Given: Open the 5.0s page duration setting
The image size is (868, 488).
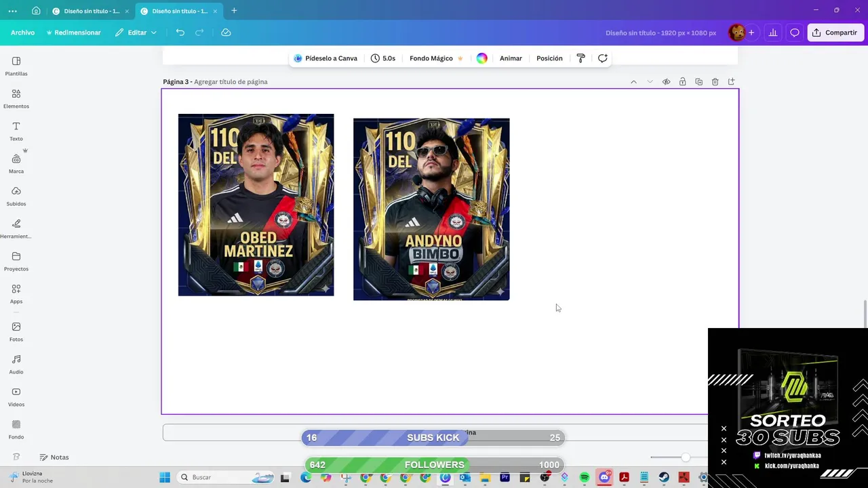Looking at the screenshot, I should tap(383, 58).
